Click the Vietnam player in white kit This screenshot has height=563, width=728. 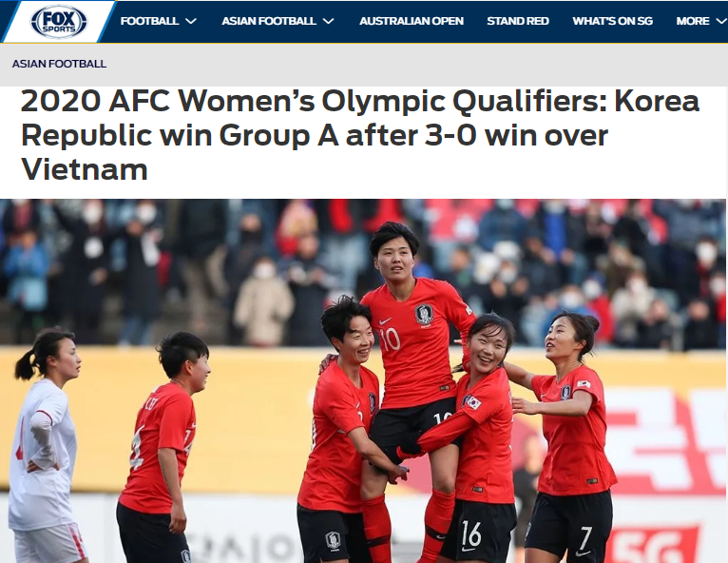pos(42,446)
